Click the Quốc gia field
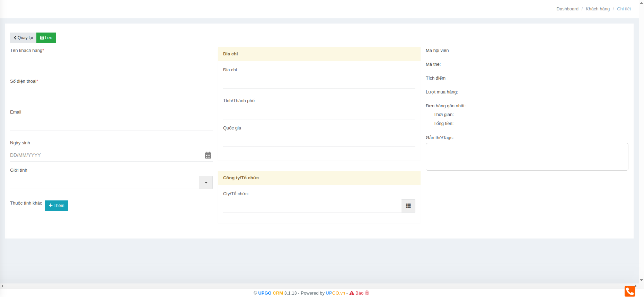The image size is (644, 297). 319,140
